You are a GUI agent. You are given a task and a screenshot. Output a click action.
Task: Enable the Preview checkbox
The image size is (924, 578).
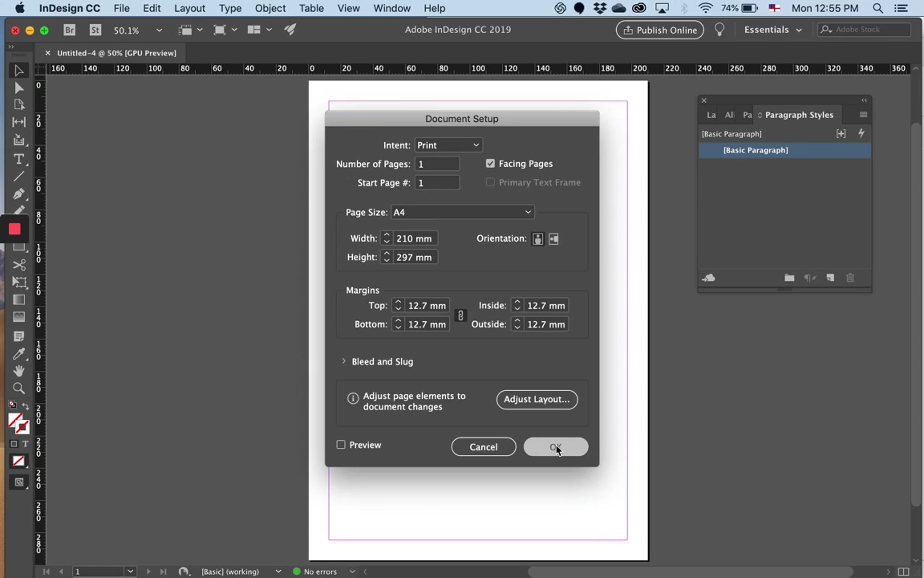coord(341,445)
